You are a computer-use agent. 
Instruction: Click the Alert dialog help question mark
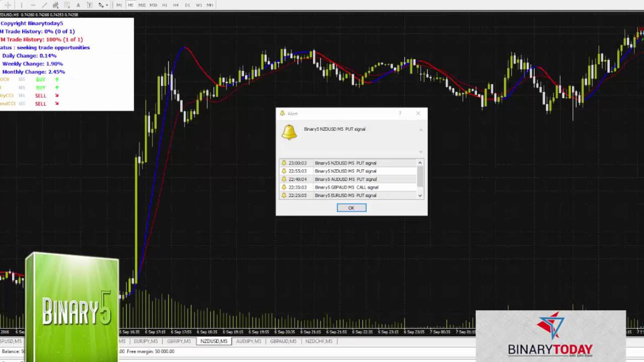coord(400,114)
